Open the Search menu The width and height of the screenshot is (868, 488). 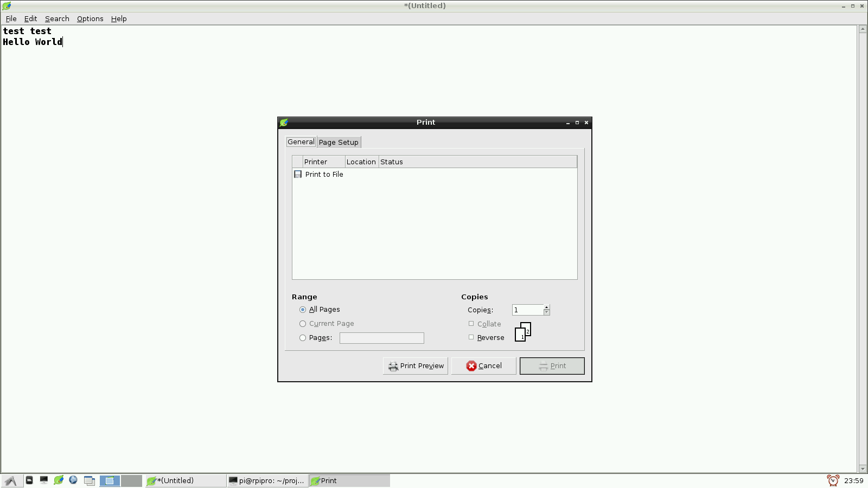(56, 18)
